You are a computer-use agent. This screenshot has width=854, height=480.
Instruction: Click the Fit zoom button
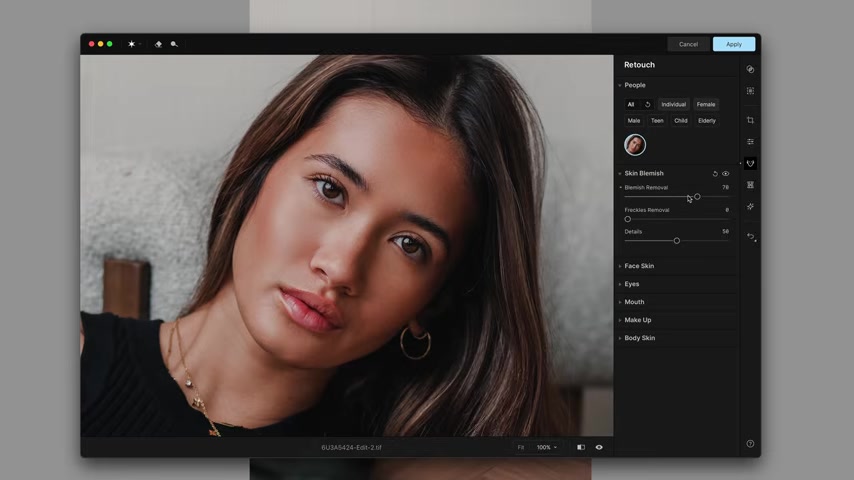(521, 447)
